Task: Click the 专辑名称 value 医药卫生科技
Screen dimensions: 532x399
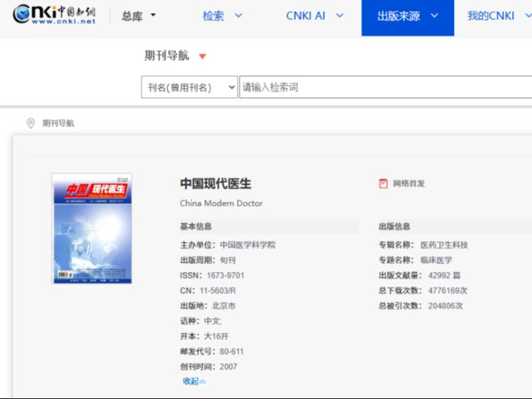Action: tap(444, 245)
